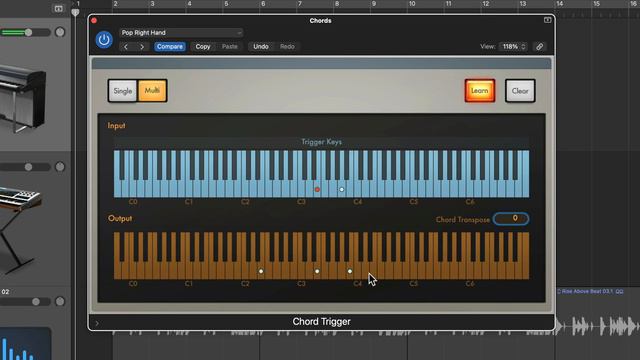Click the Paste button
This screenshot has width=640, height=360.
(229, 47)
